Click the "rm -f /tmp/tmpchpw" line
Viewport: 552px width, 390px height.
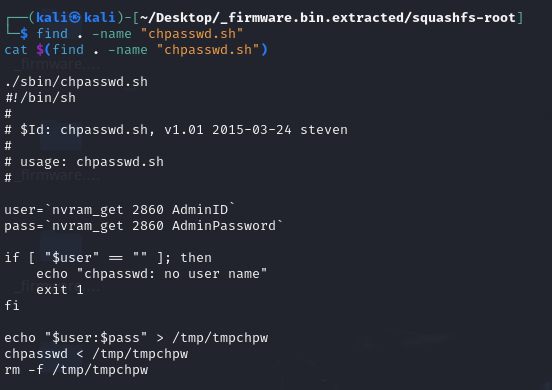point(76,370)
